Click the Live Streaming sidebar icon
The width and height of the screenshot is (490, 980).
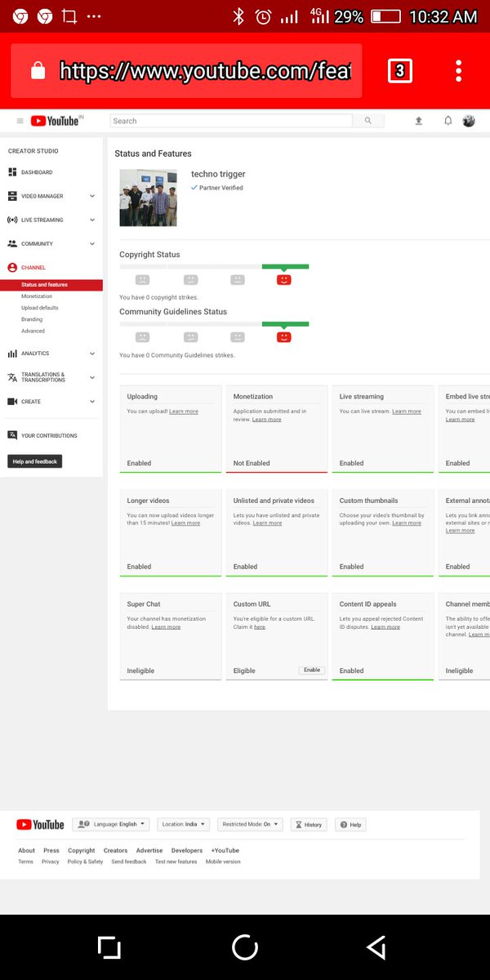[12, 220]
